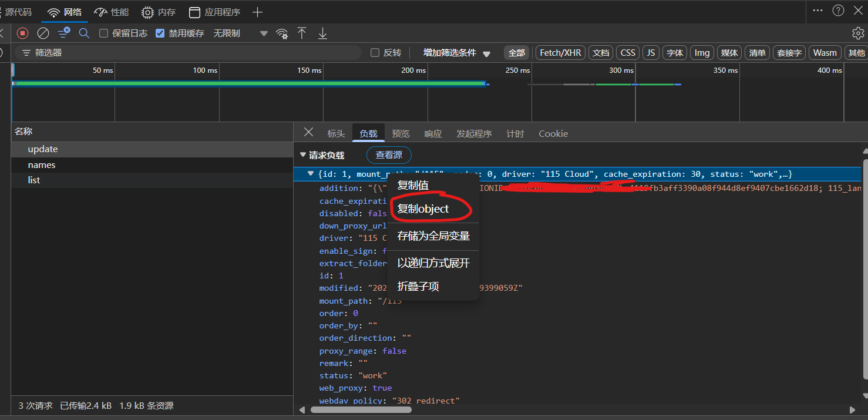The height and width of the screenshot is (420, 868).
Task: Open the network search magnifier icon
Action: (x=84, y=33)
